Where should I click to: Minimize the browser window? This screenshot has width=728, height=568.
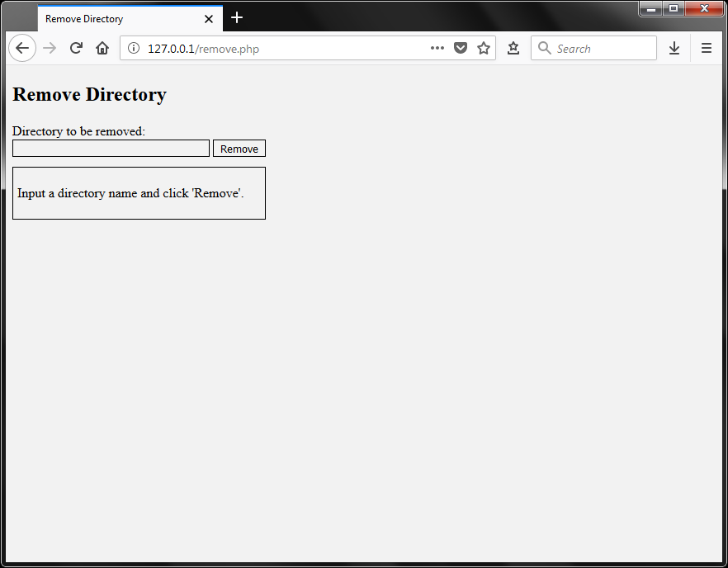(x=650, y=8)
